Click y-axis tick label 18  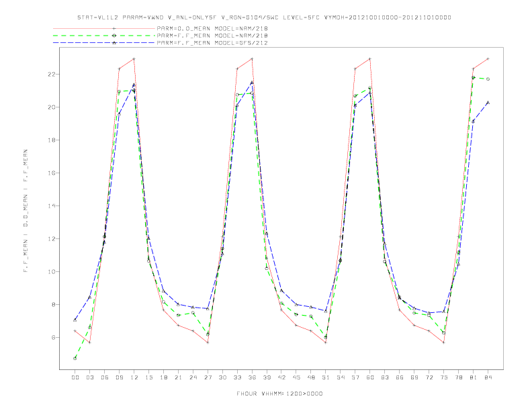click(52, 140)
